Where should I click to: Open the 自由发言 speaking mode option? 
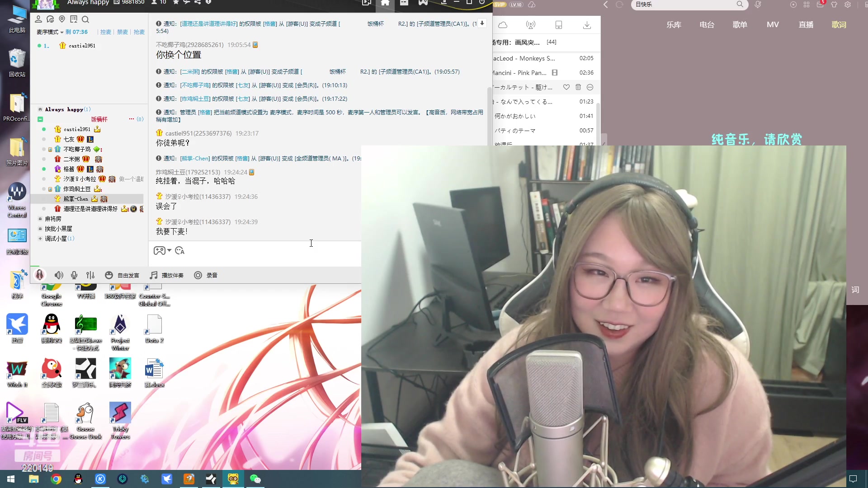(x=122, y=275)
